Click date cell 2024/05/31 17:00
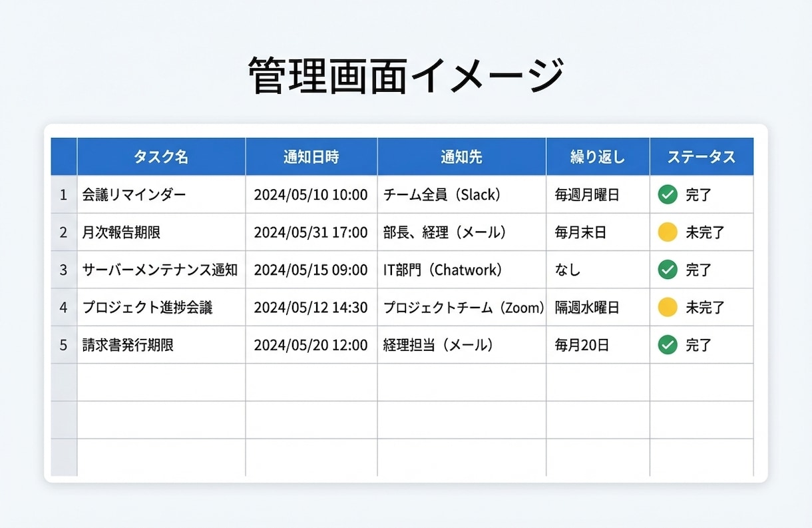 [x=311, y=232]
